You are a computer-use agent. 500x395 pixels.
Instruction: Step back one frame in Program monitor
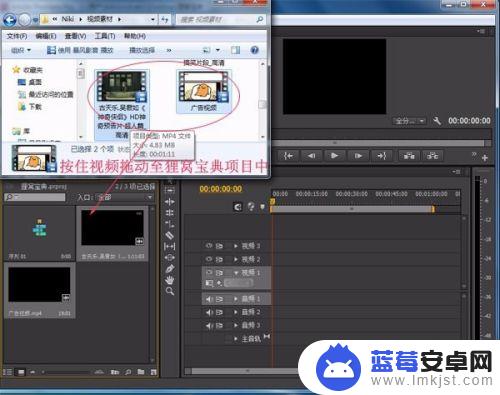[x=311, y=156]
